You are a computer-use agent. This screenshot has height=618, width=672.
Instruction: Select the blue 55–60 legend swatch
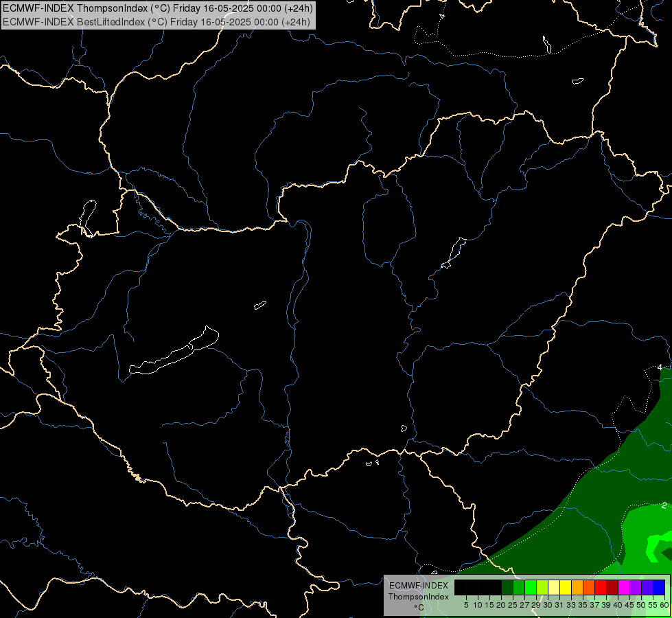pyautogui.click(x=659, y=587)
